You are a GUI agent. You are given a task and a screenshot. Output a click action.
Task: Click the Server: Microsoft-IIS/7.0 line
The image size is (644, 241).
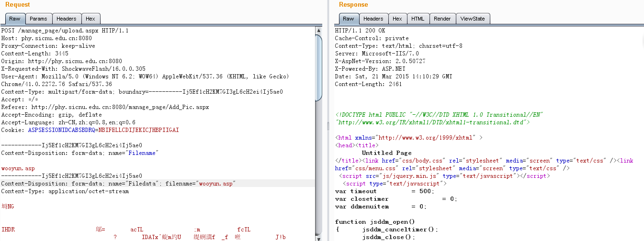377,54
